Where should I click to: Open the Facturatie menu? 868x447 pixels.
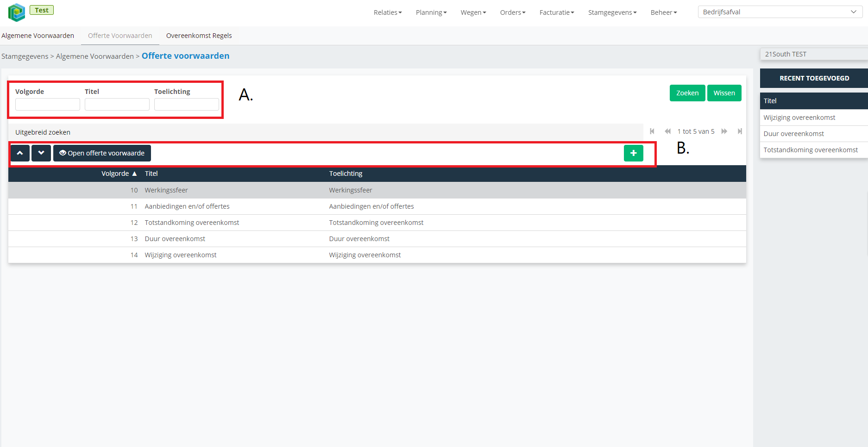pyautogui.click(x=557, y=12)
